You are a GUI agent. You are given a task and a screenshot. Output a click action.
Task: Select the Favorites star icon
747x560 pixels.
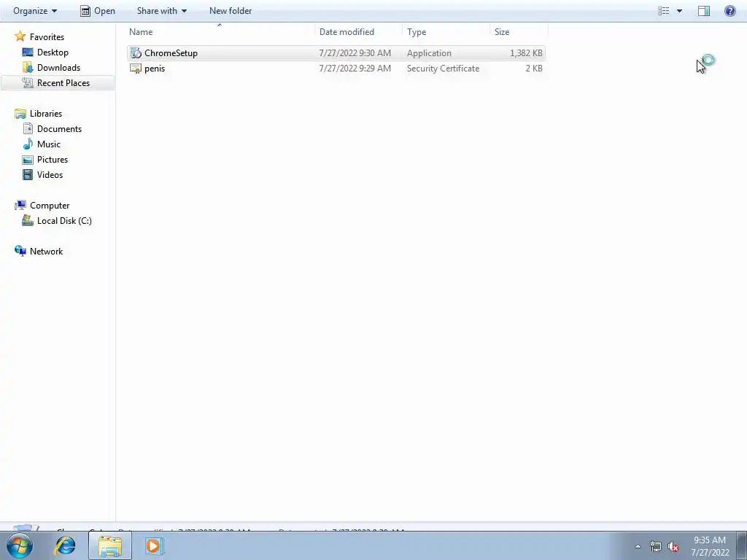[x=20, y=36]
